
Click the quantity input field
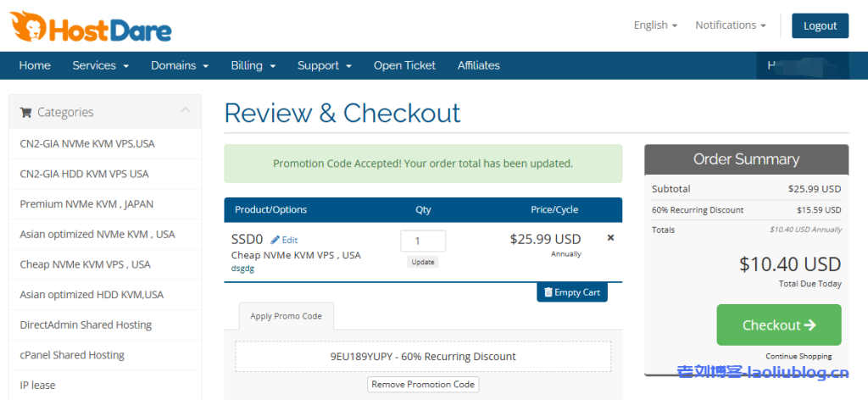[422, 241]
